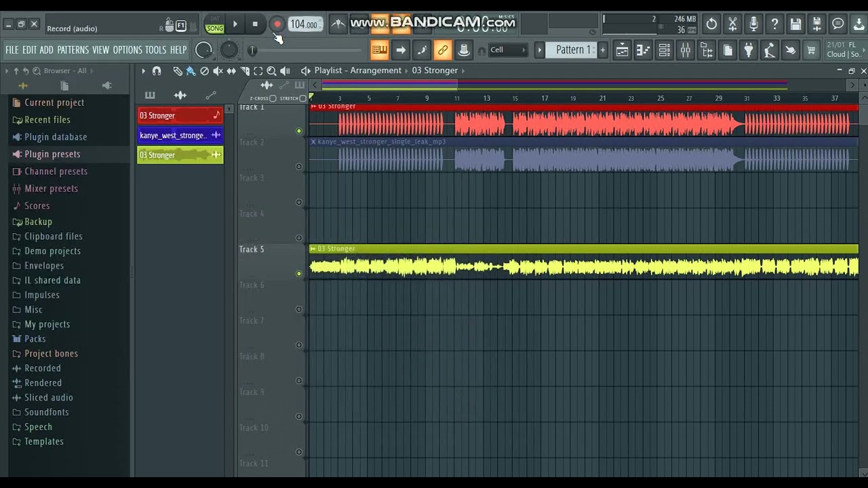Screen dimensions: 868x488
Task: Click the stop button in transport
Action: point(255,24)
